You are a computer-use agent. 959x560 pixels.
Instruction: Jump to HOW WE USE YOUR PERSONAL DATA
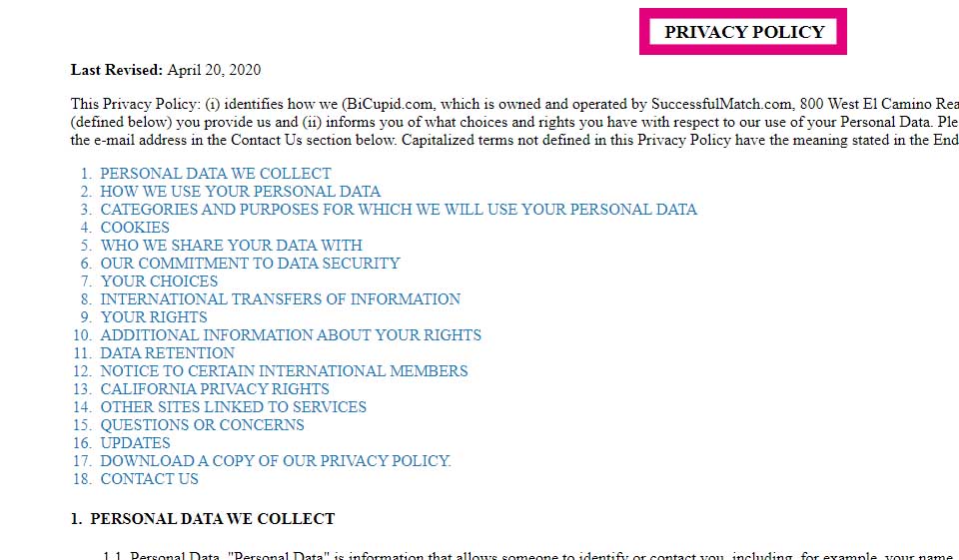240,192
